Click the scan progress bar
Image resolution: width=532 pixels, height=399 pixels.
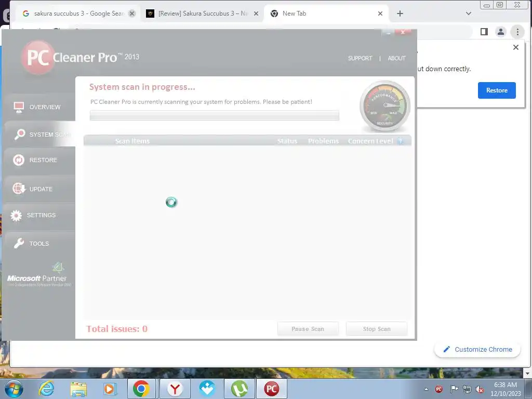pos(215,115)
